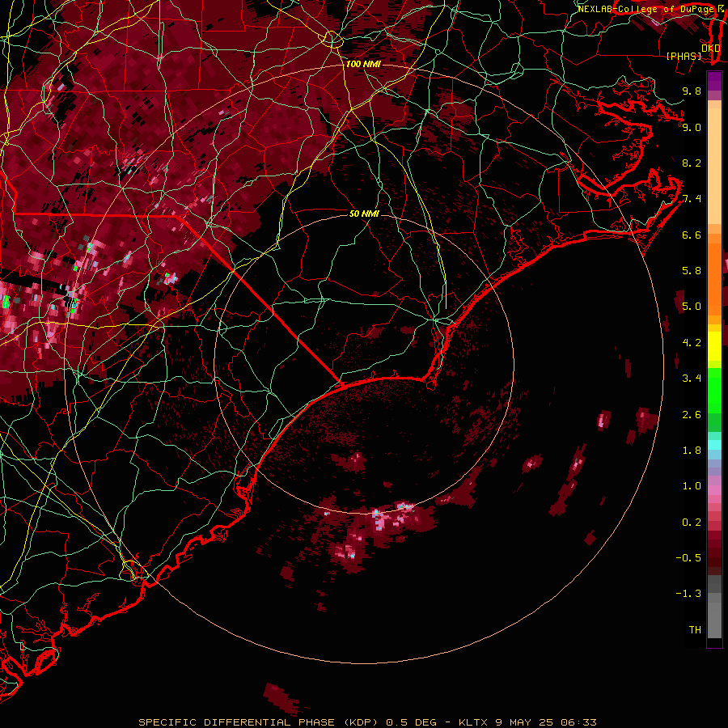Screen dimensions: 728x728
Task: Click the -1.3 value on color scale
Action: (688, 595)
